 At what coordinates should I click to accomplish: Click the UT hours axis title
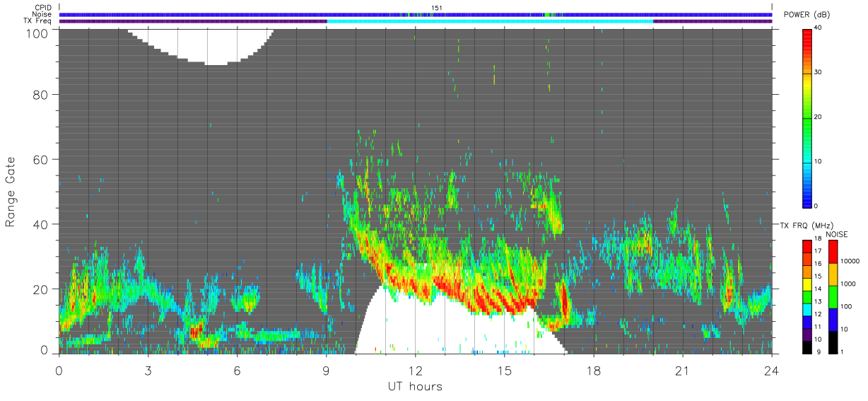click(415, 386)
